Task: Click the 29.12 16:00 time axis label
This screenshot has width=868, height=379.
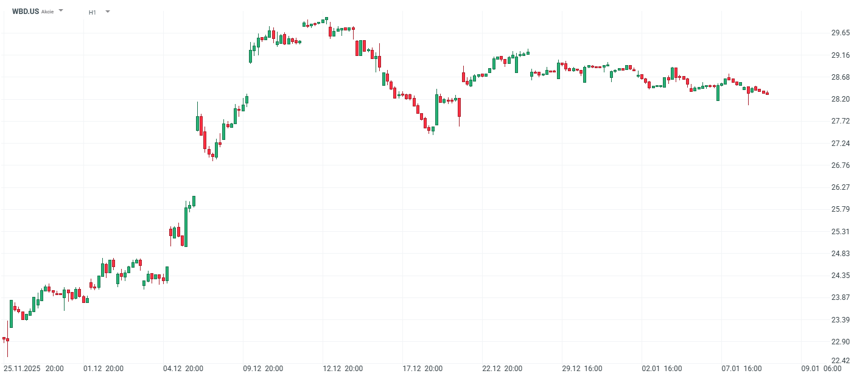Action: 583,369
